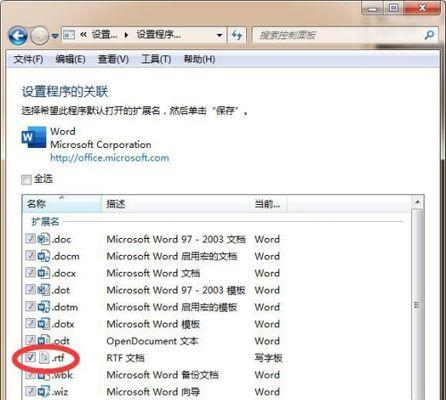Toggle the .dotx extension checkbox
This screenshot has height=400, width=446.
point(30,323)
